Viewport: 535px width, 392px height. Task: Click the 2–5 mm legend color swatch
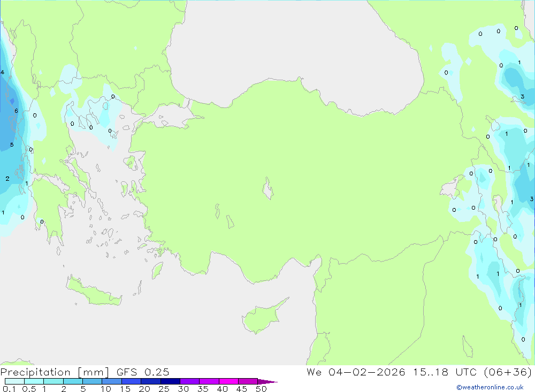tap(73, 381)
